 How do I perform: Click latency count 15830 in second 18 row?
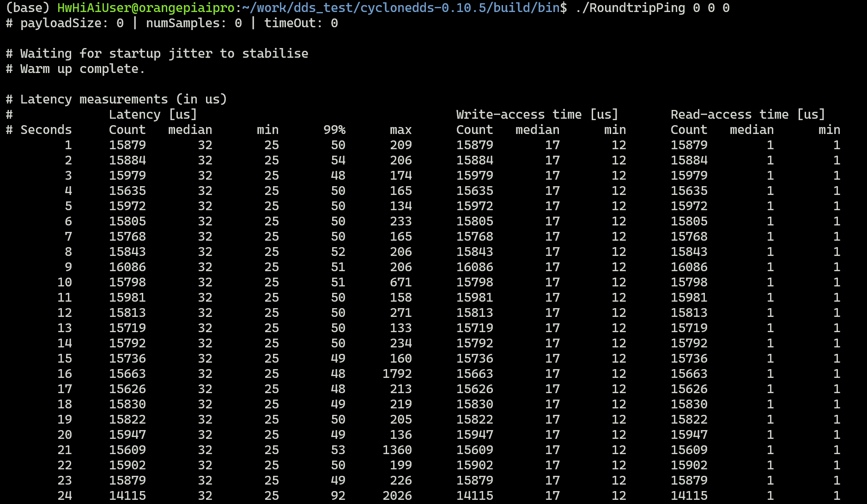[127, 404]
